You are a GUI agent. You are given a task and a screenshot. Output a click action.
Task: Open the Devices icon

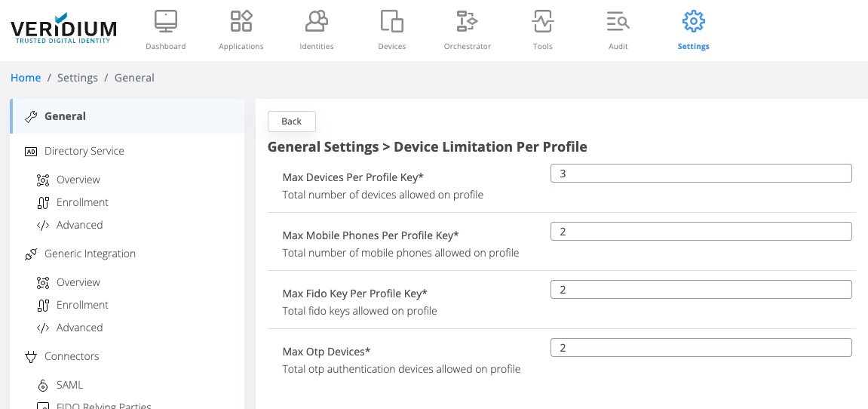click(391, 22)
